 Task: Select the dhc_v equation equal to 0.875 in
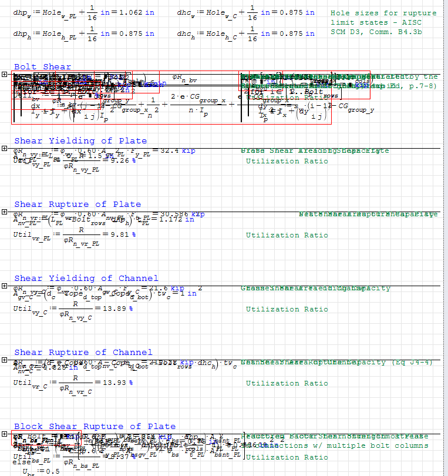245,12
